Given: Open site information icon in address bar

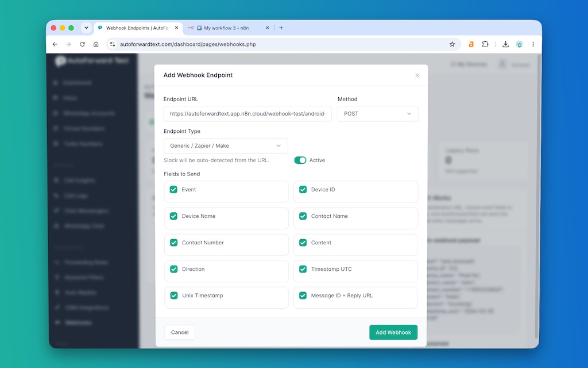Looking at the screenshot, I should coord(112,44).
